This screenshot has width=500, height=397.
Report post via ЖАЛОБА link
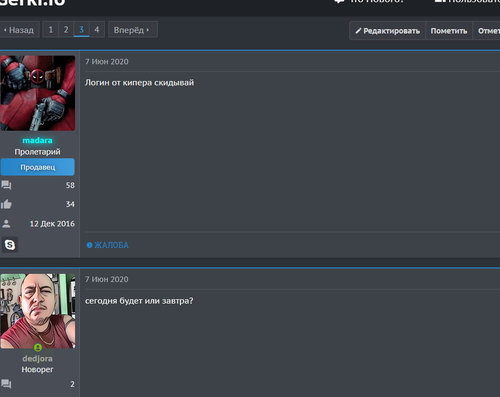(107, 245)
